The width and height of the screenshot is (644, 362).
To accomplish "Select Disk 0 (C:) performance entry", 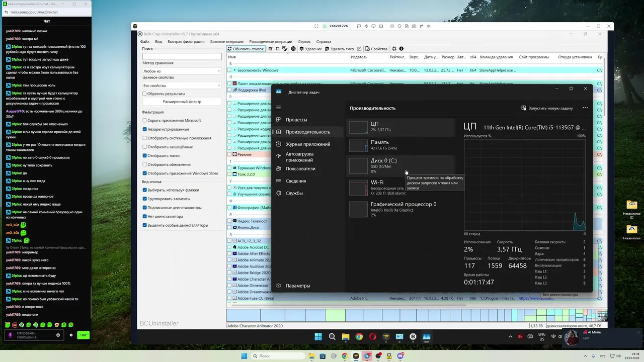I will click(x=400, y=165).
